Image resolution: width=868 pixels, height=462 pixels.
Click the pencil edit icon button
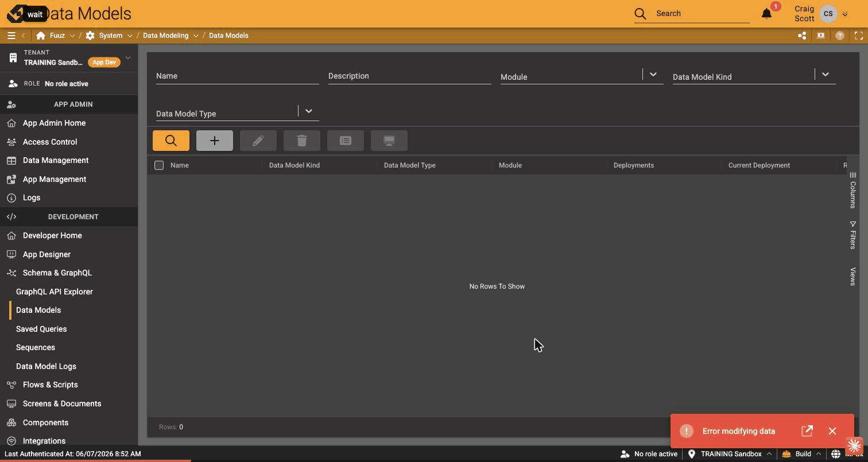pyautogui.click(x=258, y=141)
